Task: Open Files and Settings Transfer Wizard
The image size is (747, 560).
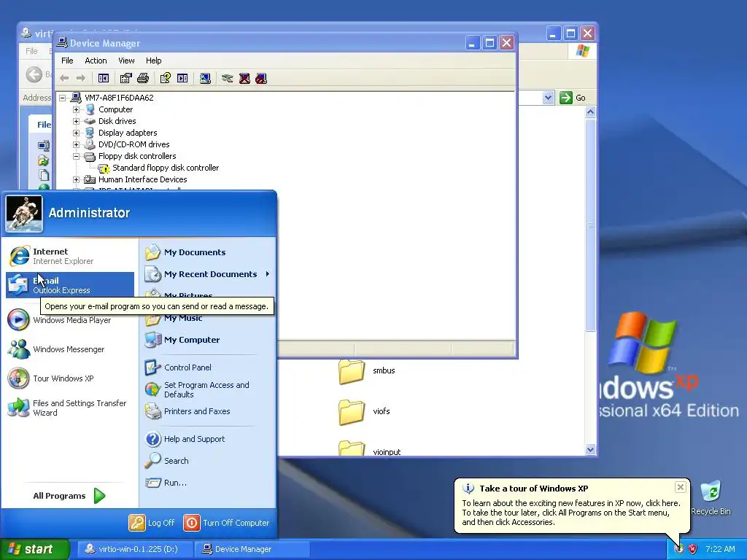Action: 70,408
